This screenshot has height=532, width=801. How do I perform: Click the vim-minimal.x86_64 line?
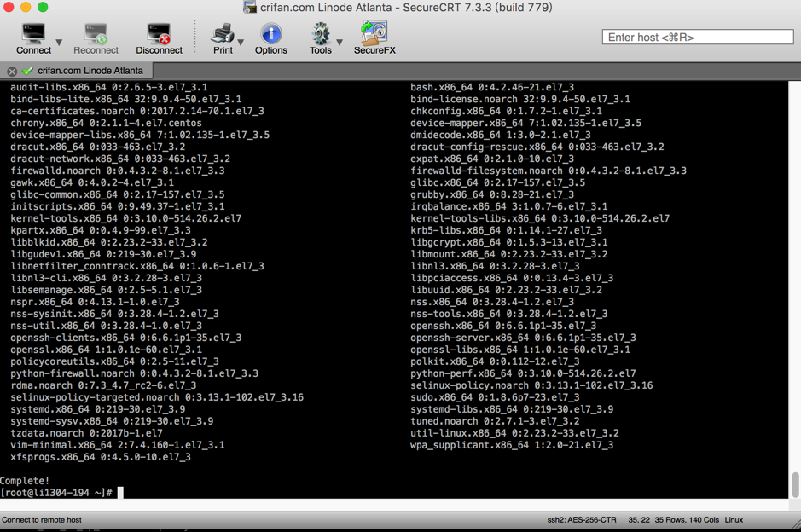pyautogui.click(x=118, y=445)
